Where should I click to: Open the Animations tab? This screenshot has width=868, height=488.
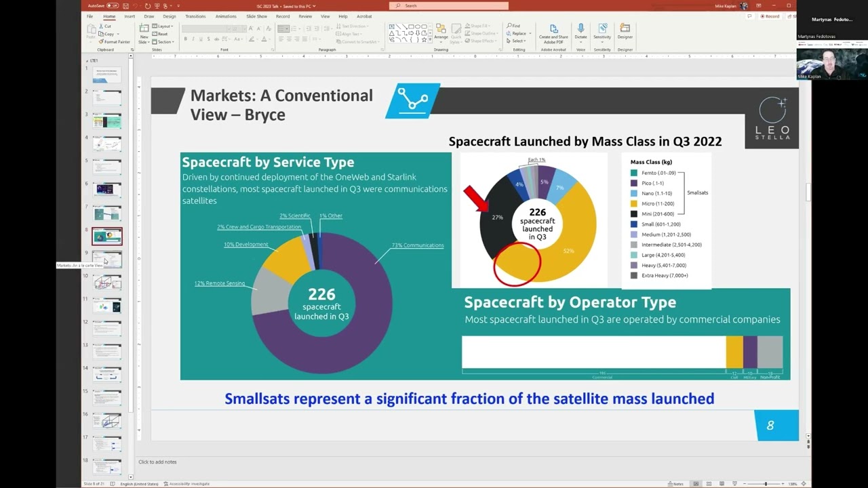(x=226, y=16)
